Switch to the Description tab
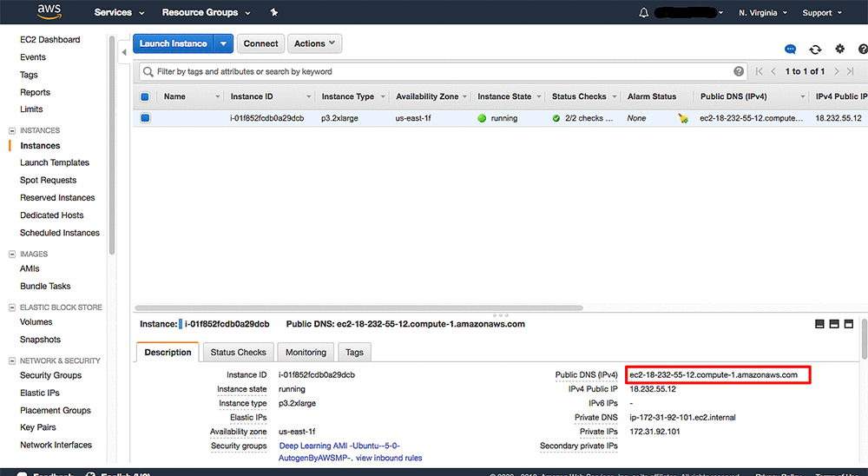868x476 pixels. 168,353
